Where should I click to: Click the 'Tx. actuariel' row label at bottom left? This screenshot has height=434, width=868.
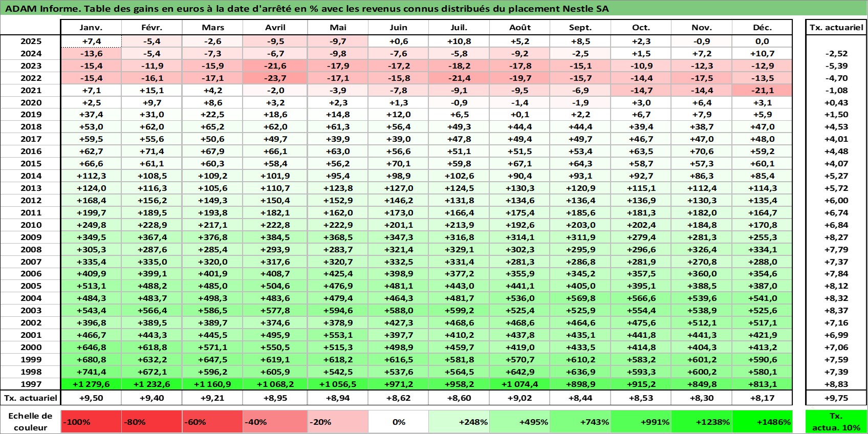tap(31, 398)
